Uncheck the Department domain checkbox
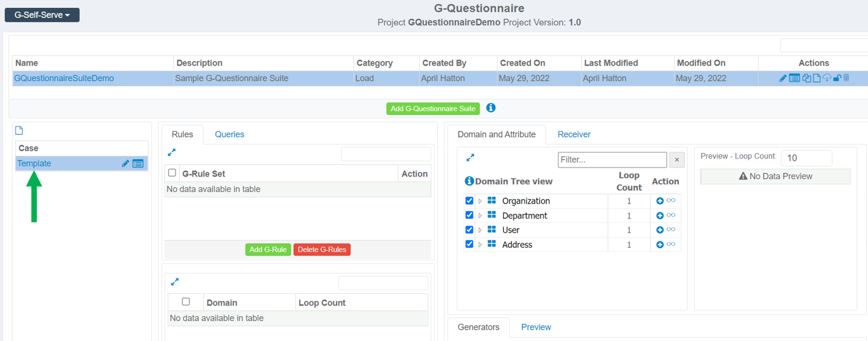Image resolution: width=868 pixels, height=341 pixels. tap(469, 215)
